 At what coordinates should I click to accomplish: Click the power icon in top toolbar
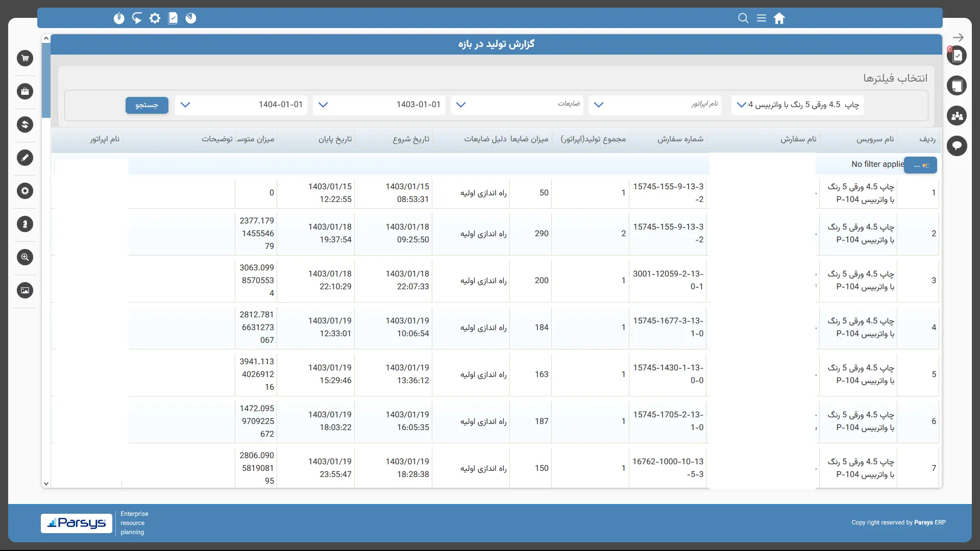click(119, 18)
